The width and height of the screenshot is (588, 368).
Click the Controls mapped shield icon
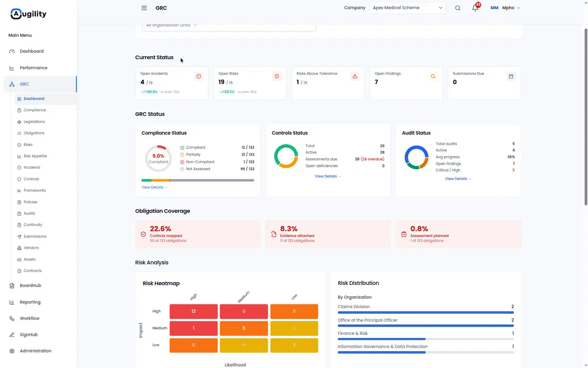pos(143,234)
